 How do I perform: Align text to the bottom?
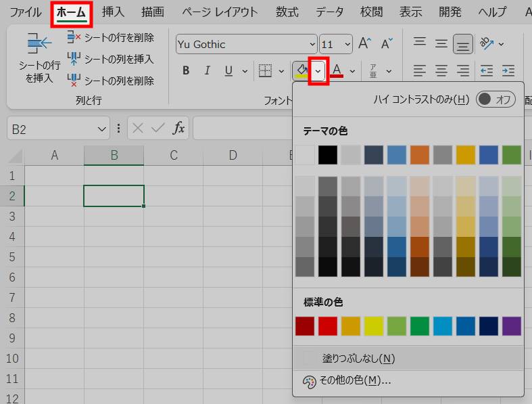[x=463, y=44]
